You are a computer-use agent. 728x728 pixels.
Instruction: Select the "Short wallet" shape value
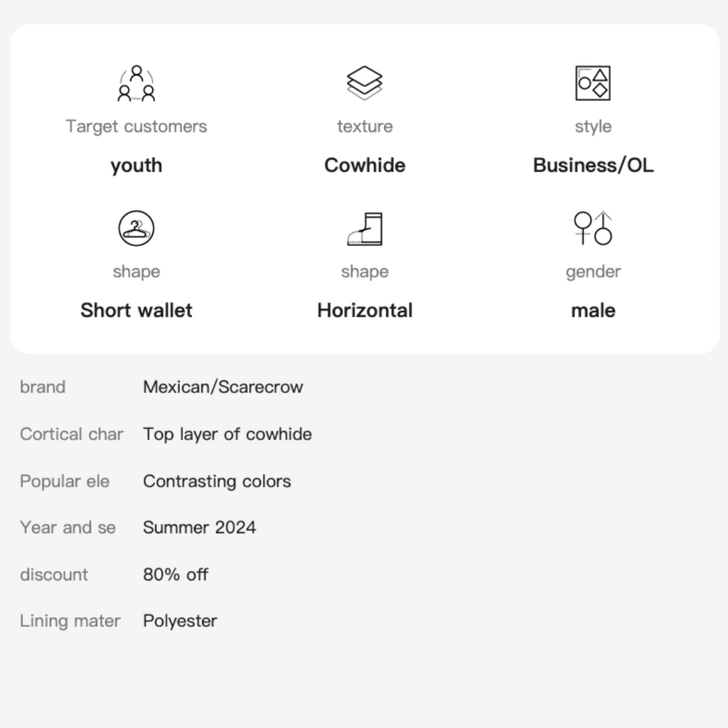136,311
